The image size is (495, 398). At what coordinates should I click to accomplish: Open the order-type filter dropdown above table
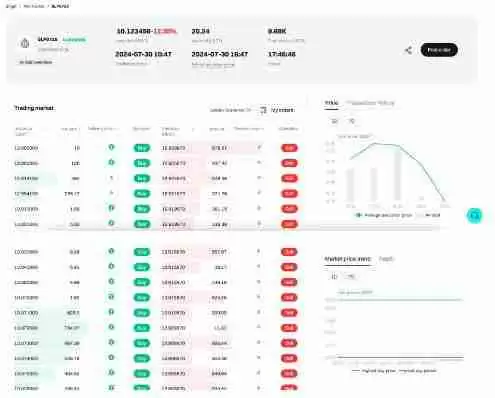230,110
